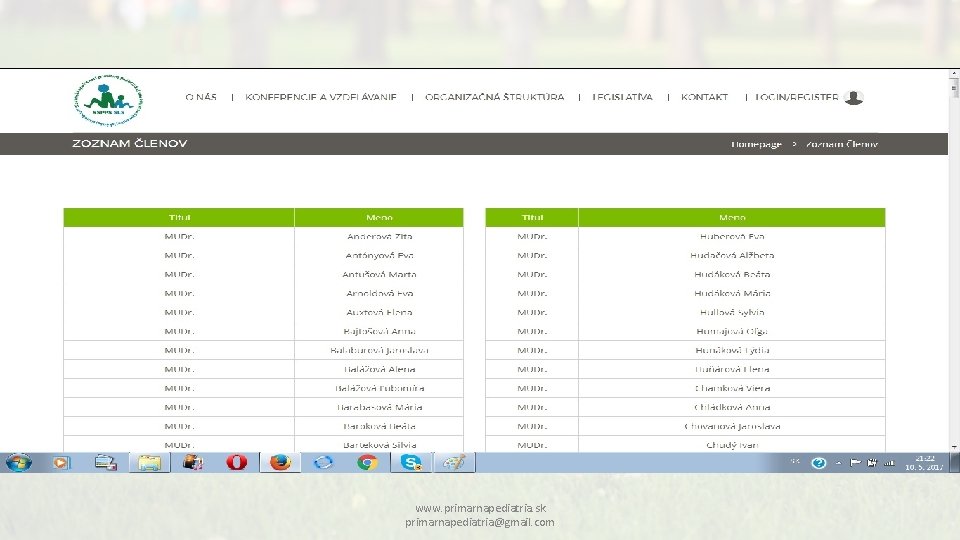Viewport: 960px width, 540px height.
Task: Select member Chudý Ivan
Action: (732, 445)
